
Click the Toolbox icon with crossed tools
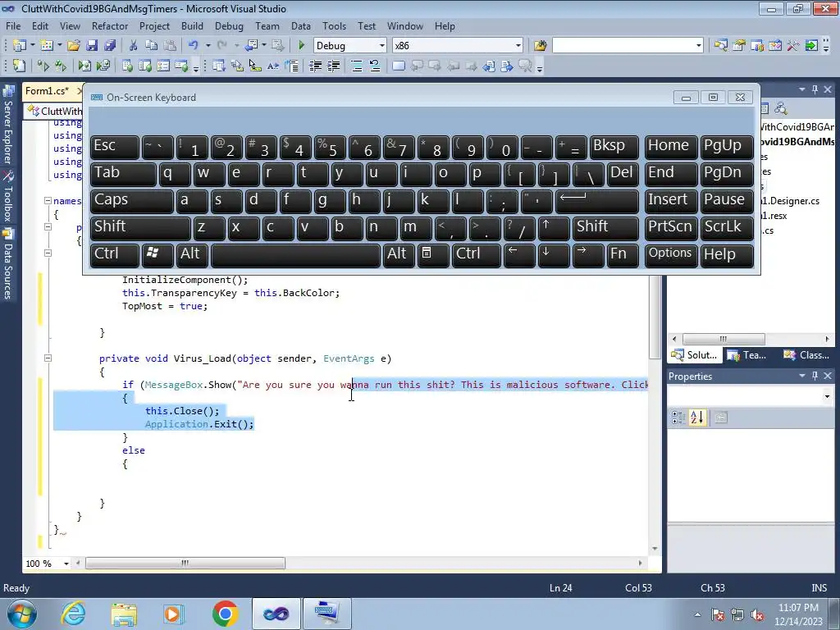[x=793, y=46]
